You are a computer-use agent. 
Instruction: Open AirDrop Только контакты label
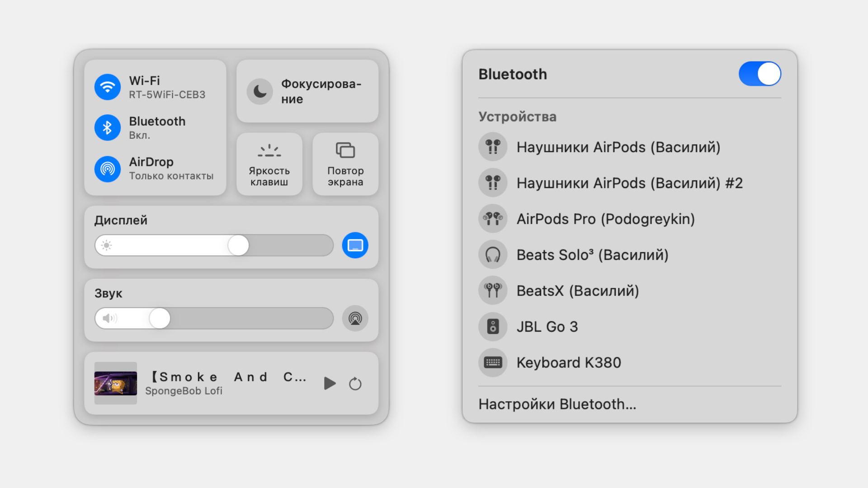[x=171, y=169]
